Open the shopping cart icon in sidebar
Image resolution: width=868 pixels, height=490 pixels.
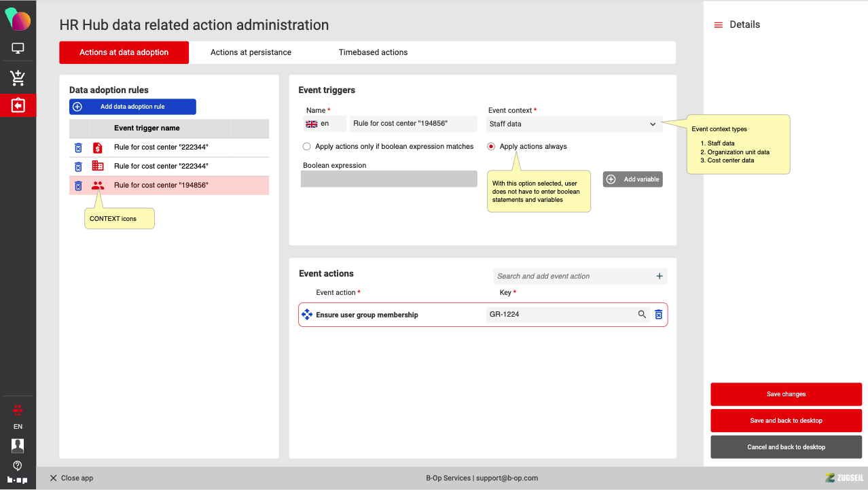coord(18,78)
